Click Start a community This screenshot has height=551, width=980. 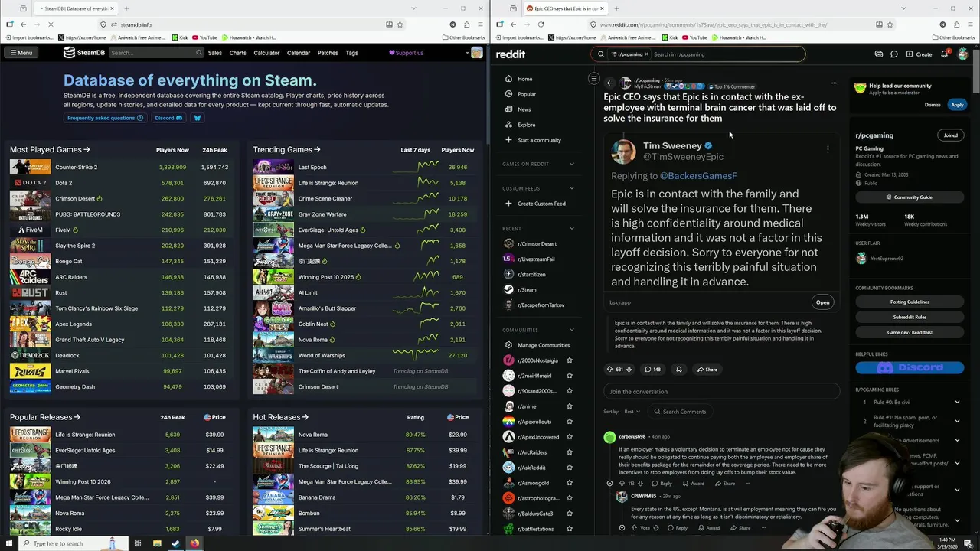coord(533,140)
